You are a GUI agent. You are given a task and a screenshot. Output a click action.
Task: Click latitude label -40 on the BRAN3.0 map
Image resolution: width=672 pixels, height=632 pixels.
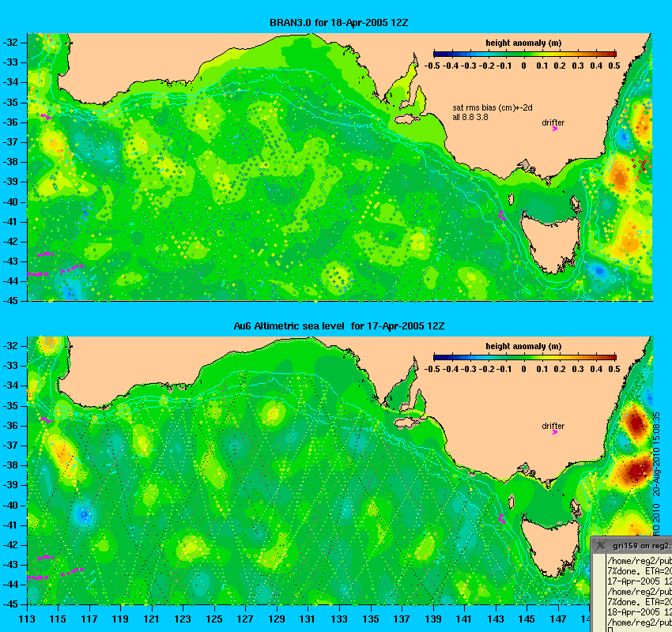click(10, 202)
